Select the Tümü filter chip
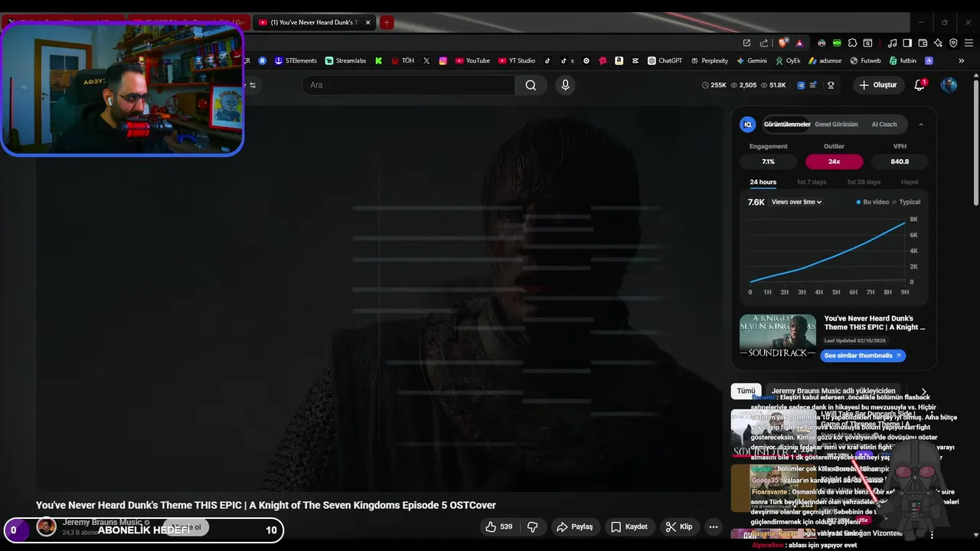The width and height of the screenshot is (980, 551). pos(746,391)
